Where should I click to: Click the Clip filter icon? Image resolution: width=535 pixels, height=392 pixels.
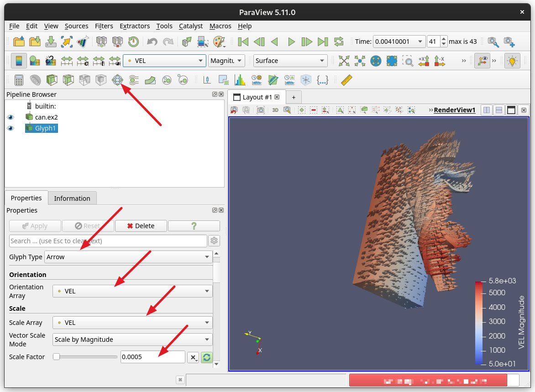[x=52, y=80]
